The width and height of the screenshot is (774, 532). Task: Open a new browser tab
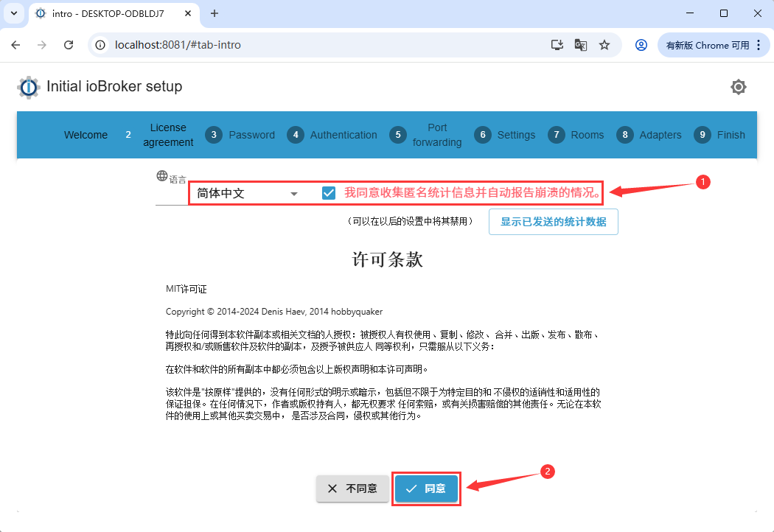click(215, 13)
